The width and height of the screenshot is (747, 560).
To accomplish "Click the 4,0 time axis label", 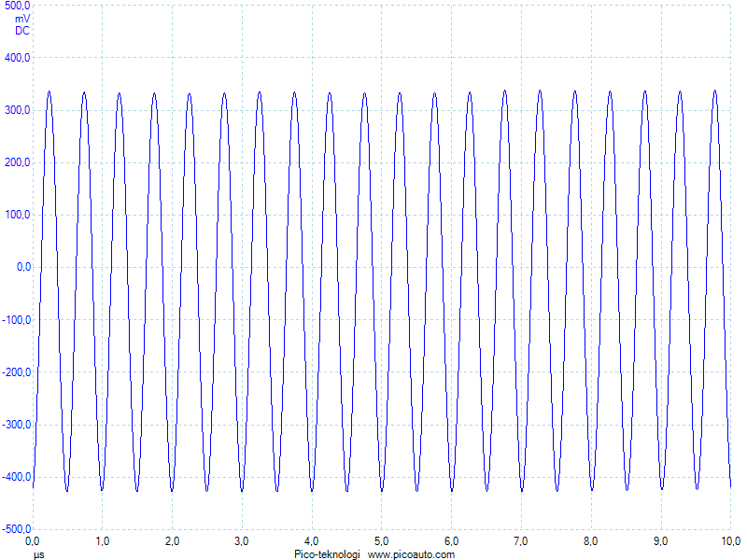I will click(x=312, y=541).
